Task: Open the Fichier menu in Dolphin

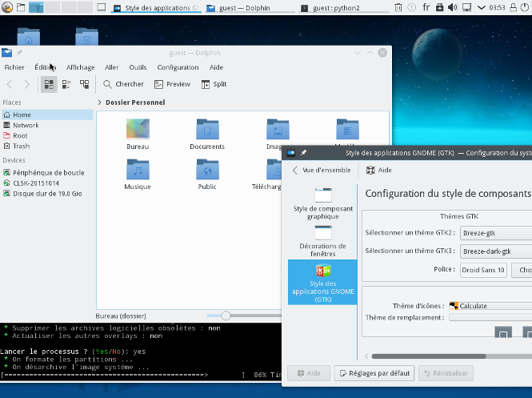Action: click(x=14, y=67)
